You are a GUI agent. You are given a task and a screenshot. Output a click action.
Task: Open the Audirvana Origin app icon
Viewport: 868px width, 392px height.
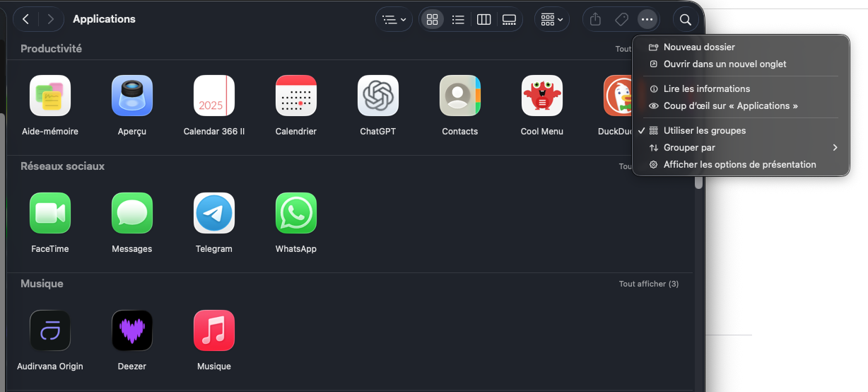(x=50, y=330)
